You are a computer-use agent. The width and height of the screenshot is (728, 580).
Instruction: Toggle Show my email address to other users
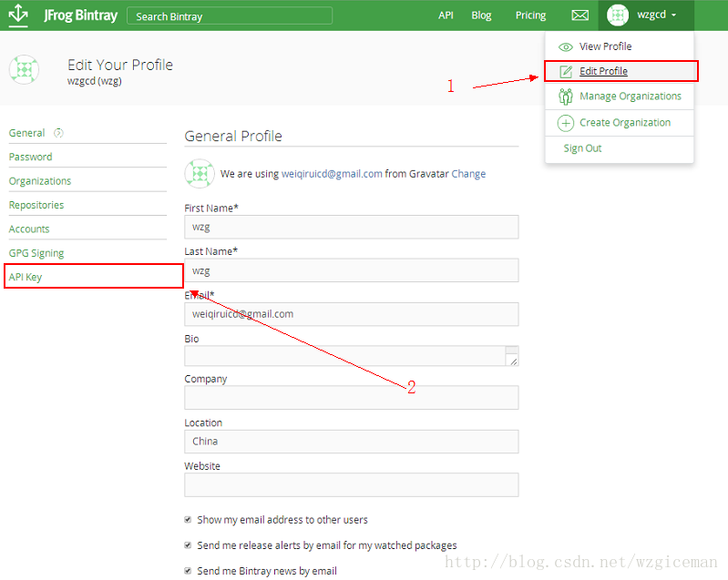(x=188, y=520)
